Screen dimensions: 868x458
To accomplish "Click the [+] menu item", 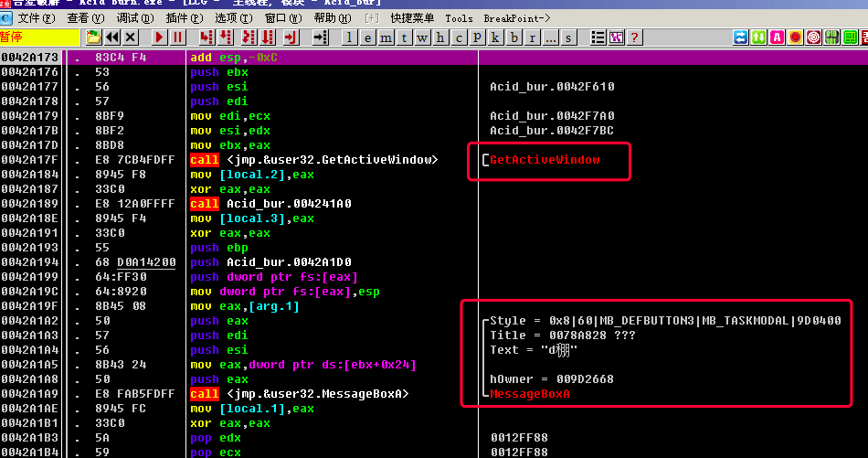I will pyautogui.click(x=372, y=18).
